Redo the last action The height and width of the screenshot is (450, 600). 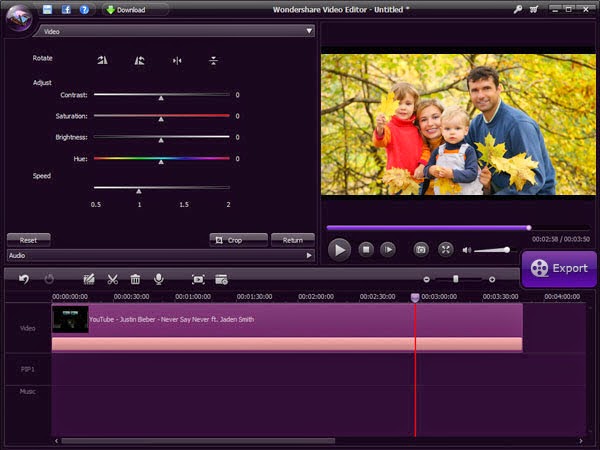click(x=49, y=279)
